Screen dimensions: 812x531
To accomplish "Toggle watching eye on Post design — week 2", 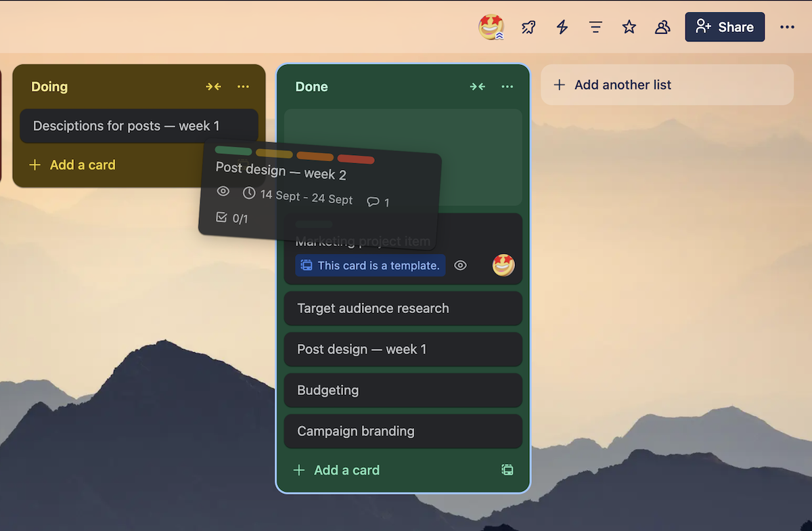I will pos(223,192).
